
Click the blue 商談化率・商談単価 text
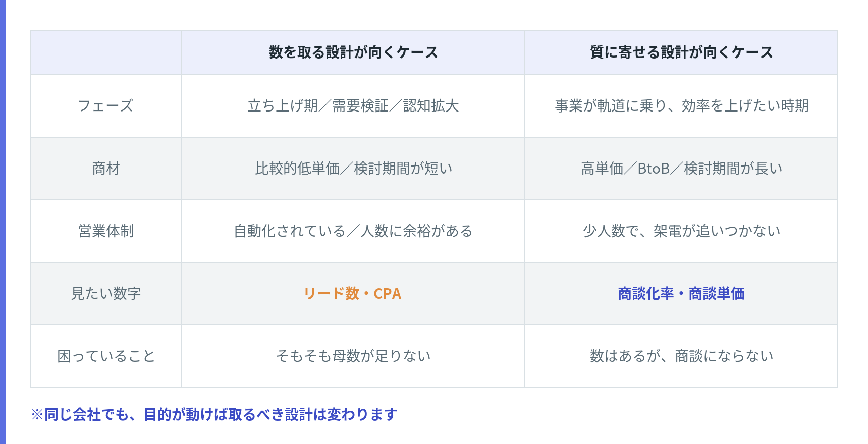coord(681,294)
